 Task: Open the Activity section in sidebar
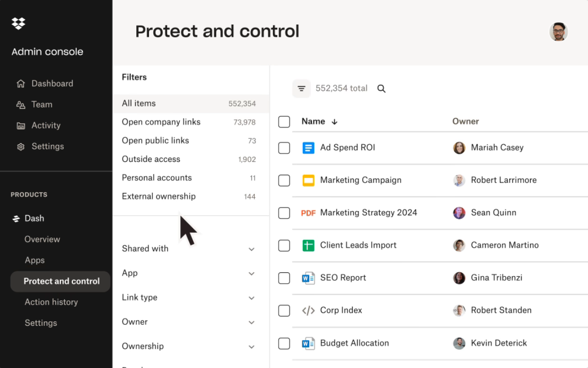click(46, 126)
